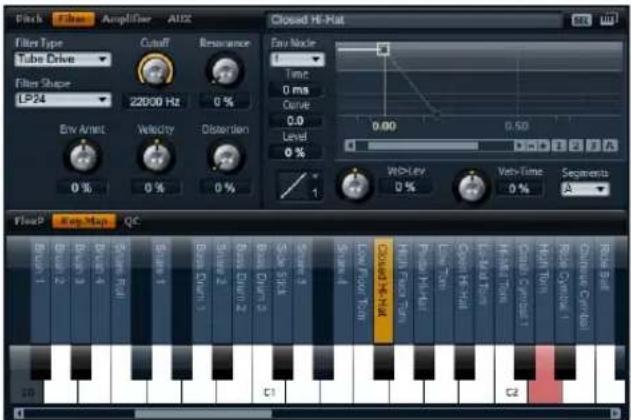Select the Ride Bell key map column
631x420 pixels.
605,290
